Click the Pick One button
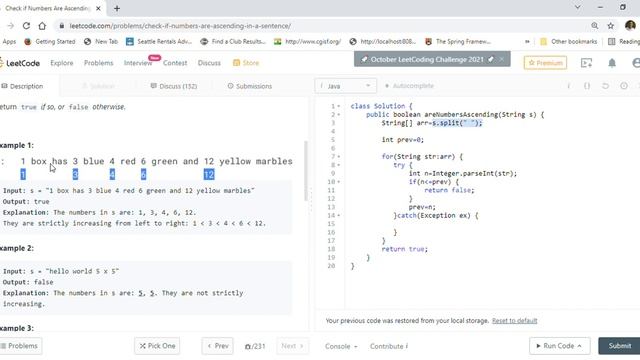 point(157,346)
